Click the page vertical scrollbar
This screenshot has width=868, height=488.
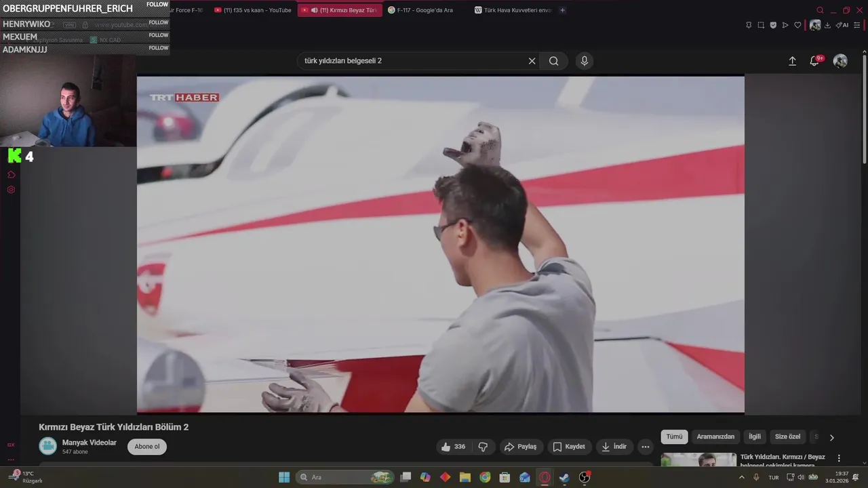865,108
